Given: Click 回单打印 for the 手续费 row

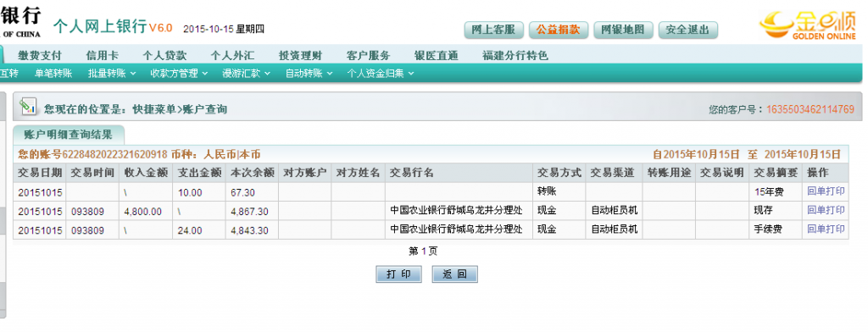Looking at the screenshot, I should 826,230.
